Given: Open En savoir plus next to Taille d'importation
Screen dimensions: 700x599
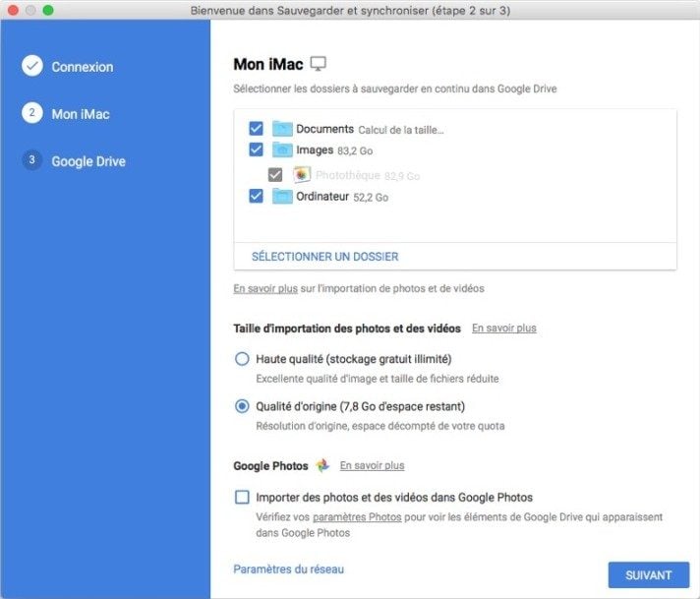Looking at the screenshot, I should coord(504,328).
